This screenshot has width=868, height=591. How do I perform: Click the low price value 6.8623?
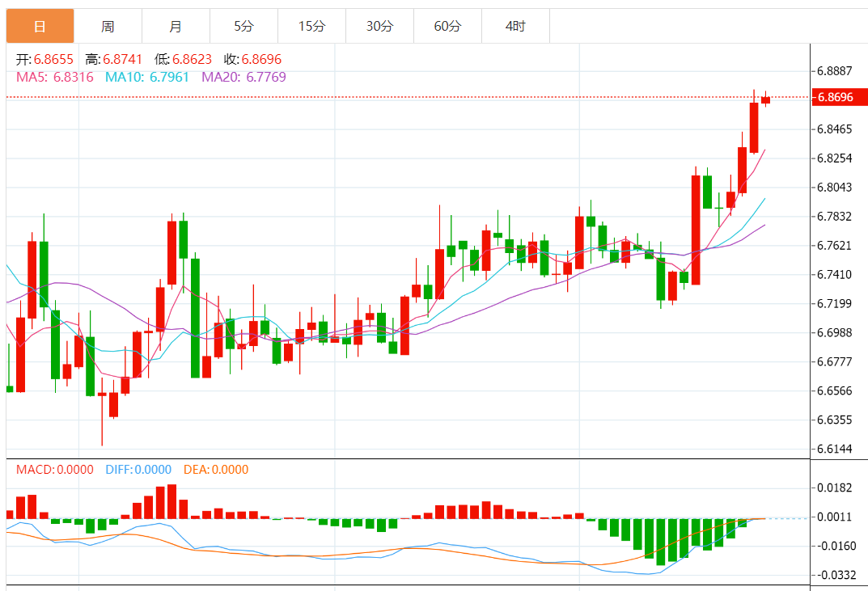coord(192,59)
